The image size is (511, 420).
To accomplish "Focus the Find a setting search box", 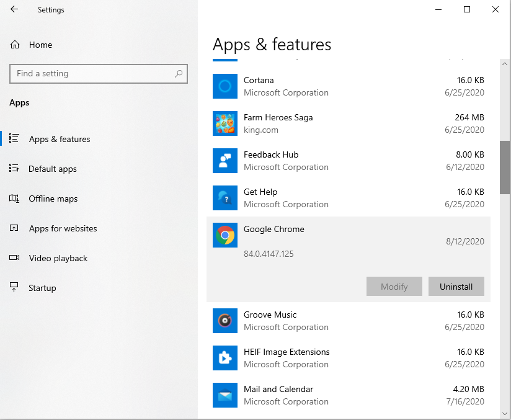I will [99, 74].
